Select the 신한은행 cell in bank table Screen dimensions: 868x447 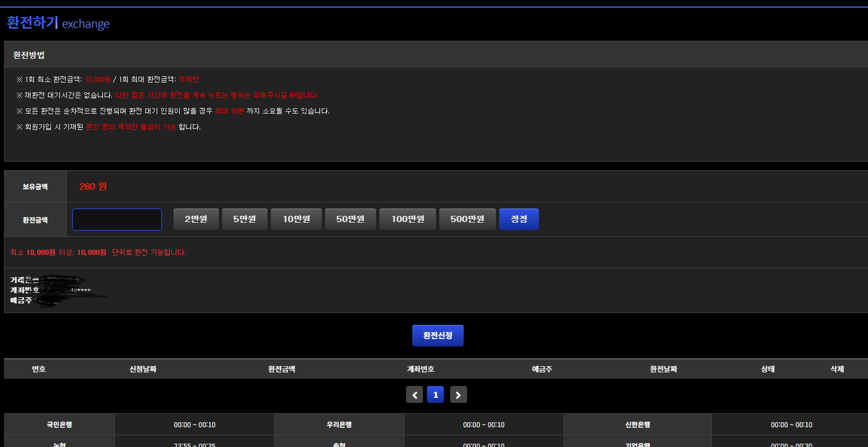coord(637,424)
